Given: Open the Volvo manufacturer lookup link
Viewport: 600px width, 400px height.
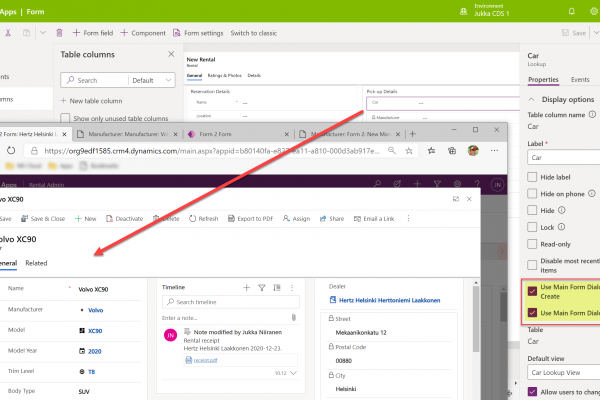Looking at the screenshot, I should (x=96, y=310).
